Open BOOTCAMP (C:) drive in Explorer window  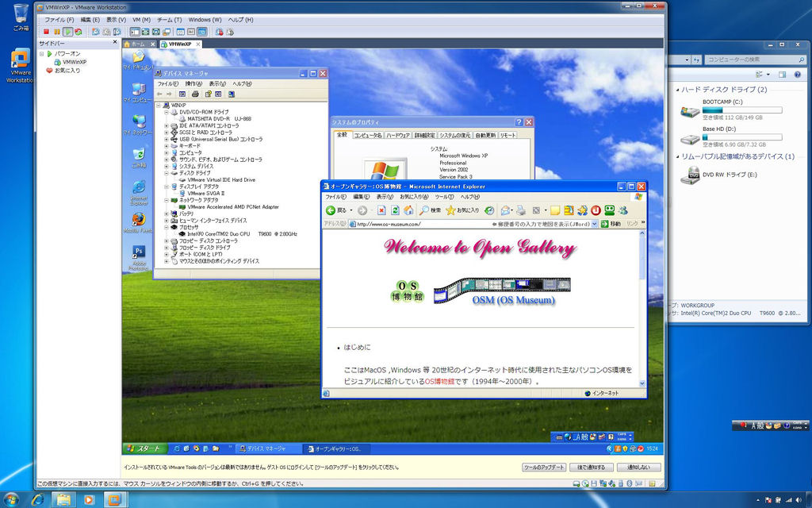point(730,110)
